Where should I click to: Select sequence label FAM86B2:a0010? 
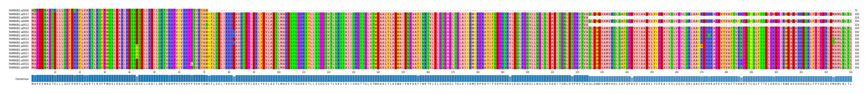coord(19,28)
